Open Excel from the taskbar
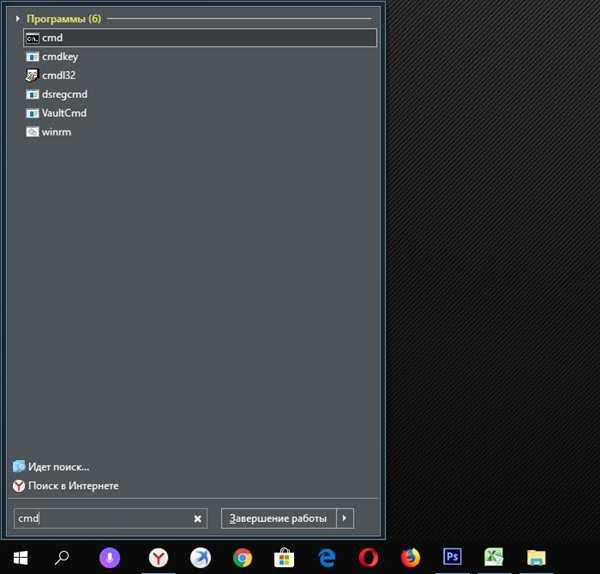Viewport: 600px width, 574px height. 494,557
